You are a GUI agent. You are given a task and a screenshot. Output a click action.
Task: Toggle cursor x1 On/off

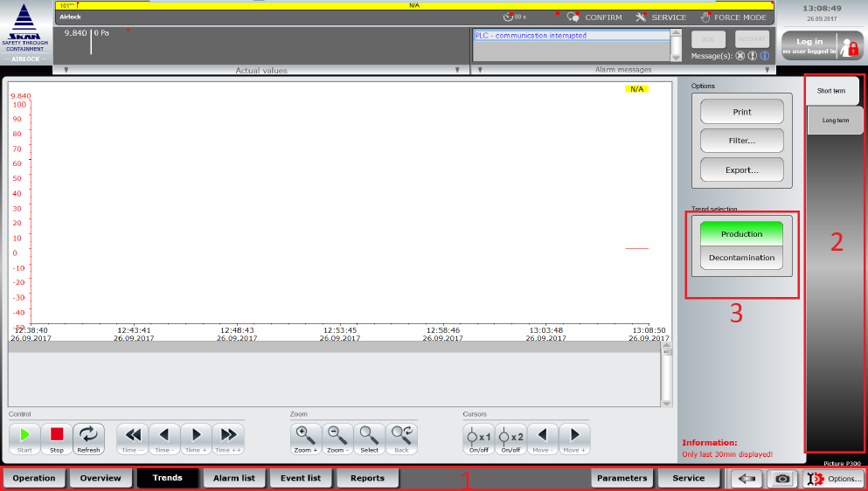tap(479, 439)
